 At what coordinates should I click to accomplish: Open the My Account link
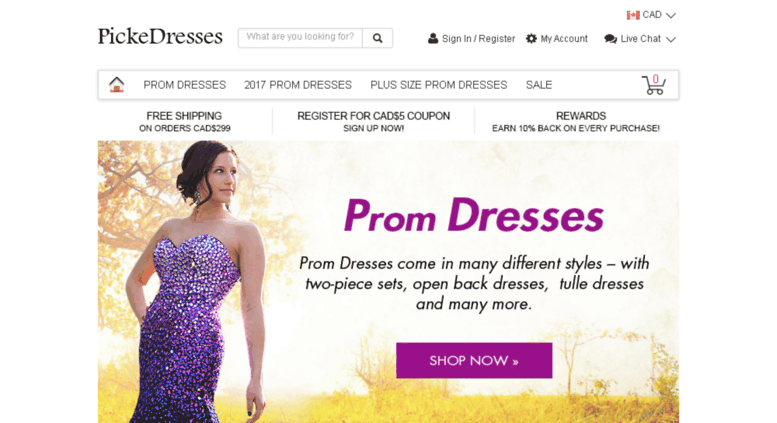click(x=564, y=39)
